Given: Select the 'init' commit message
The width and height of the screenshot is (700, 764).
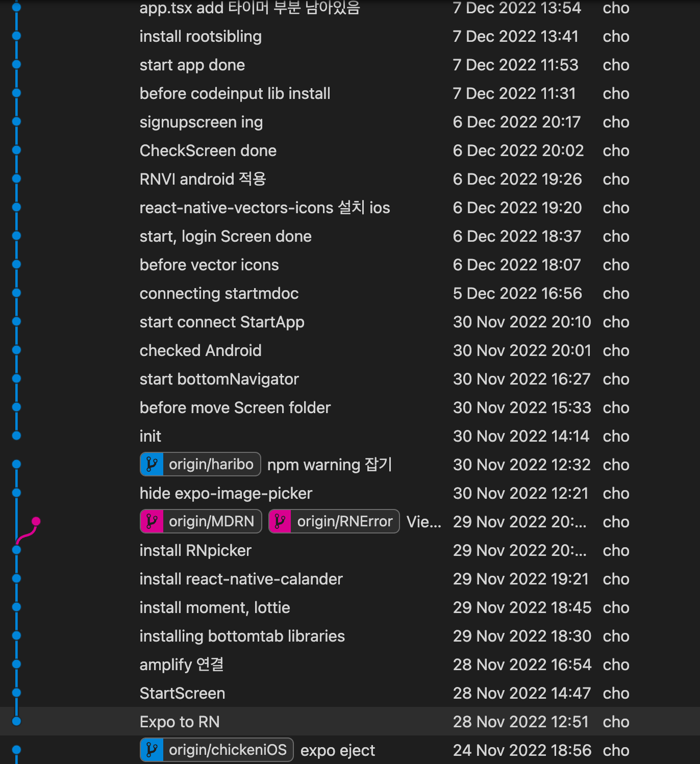Looking at the screenshot, I should click(151, 436).
